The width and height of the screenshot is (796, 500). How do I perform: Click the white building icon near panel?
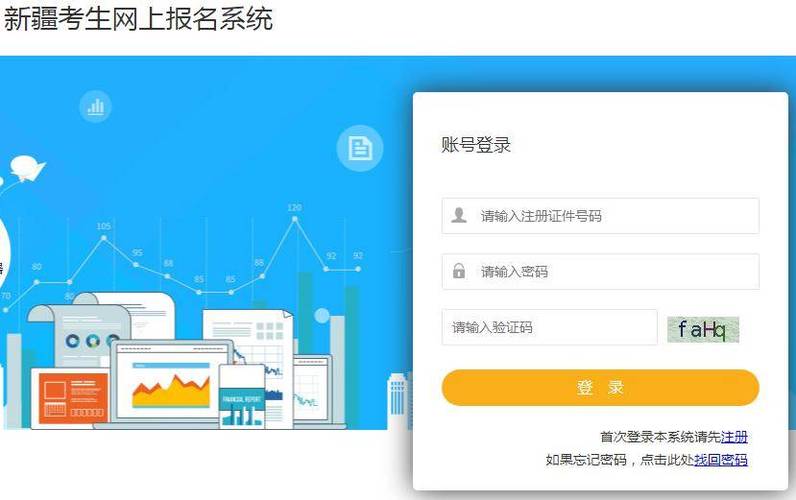tap(397, 400)
